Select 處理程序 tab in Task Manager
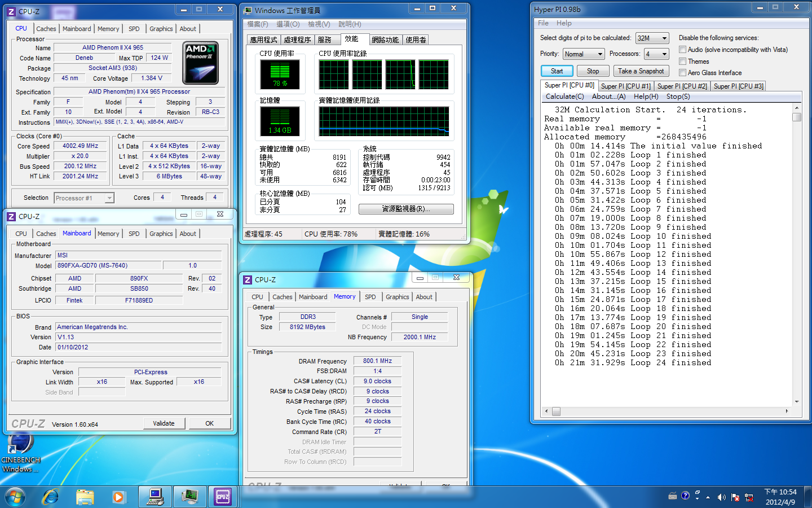The height and width of the screenshot is (508, 812). tap(297, 40)
